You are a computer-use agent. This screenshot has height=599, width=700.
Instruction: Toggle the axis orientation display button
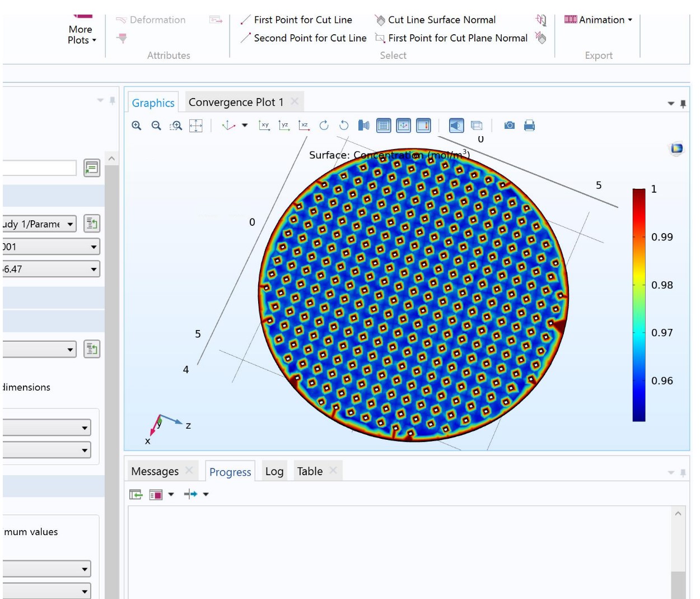(403, 126)
